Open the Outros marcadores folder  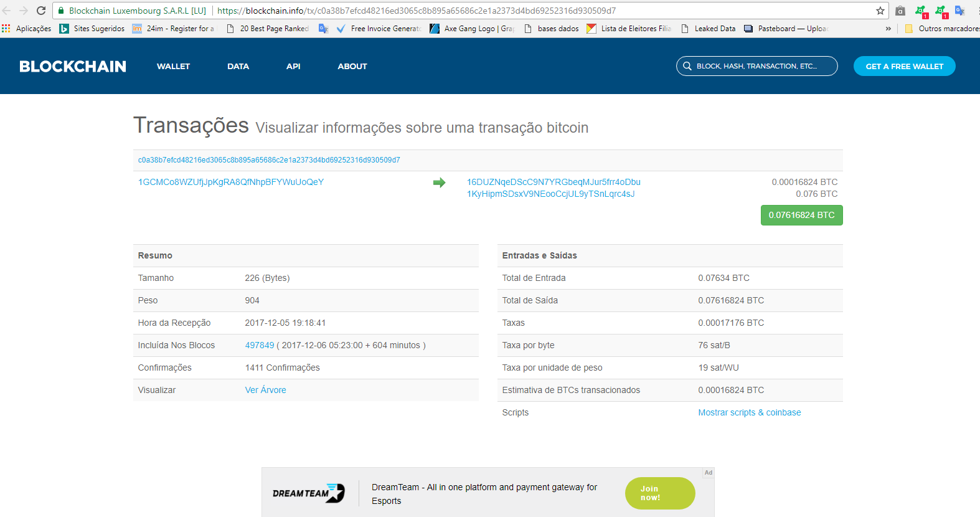[x=942, y=29]
